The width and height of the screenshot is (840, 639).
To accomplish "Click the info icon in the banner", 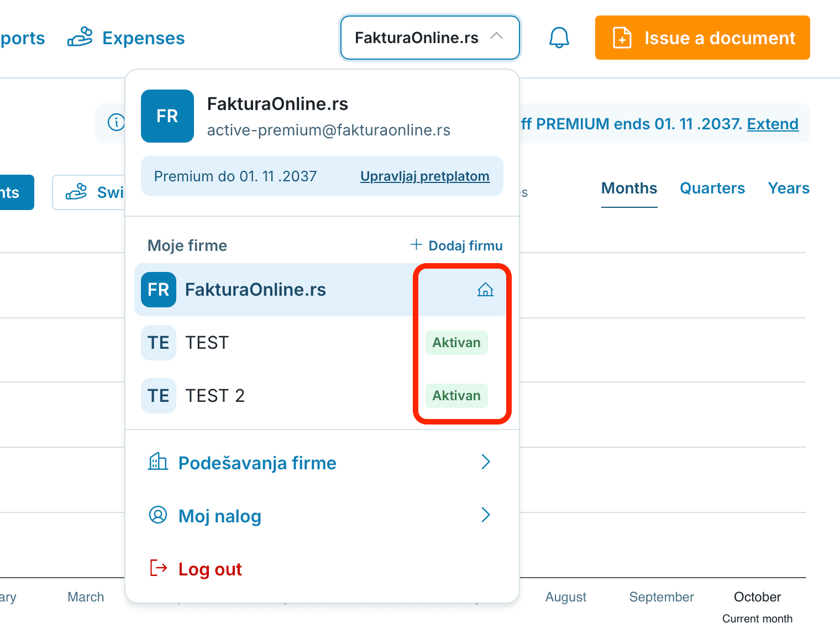I will click(x=116, y=122).
